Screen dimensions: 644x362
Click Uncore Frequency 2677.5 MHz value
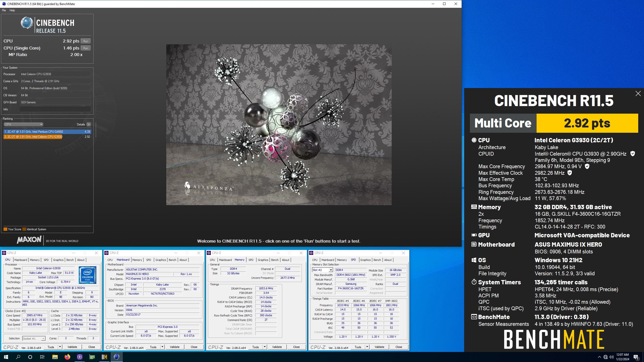pyautogui.click(x=288, y=278)
